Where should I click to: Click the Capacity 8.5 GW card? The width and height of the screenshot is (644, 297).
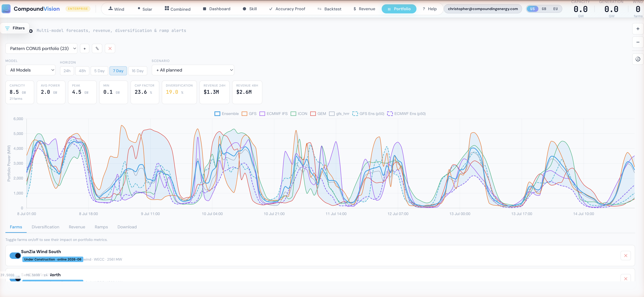[20, 92]
